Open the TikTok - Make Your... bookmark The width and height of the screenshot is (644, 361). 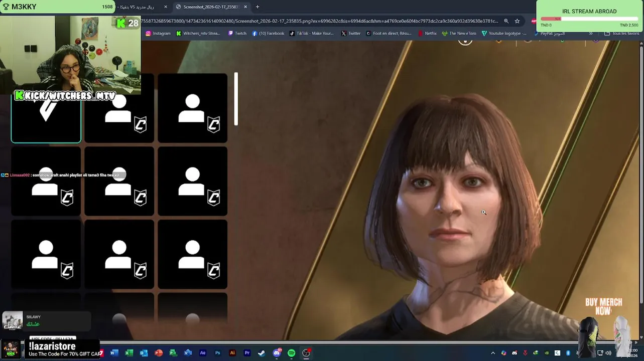pos(311,34)
